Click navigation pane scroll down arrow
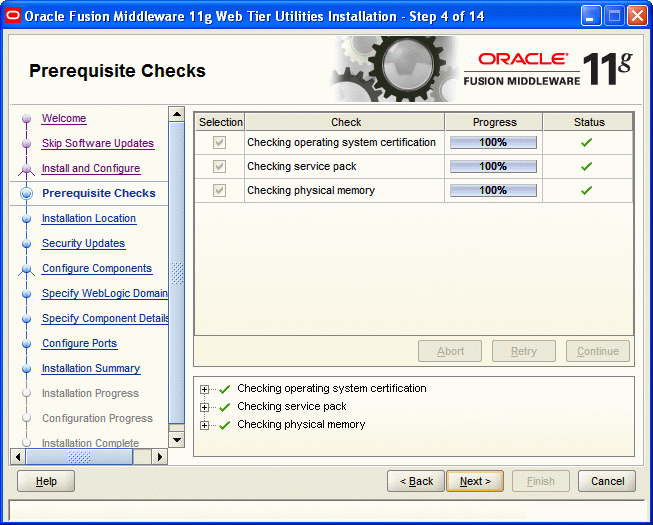 (x=177, y=440)
